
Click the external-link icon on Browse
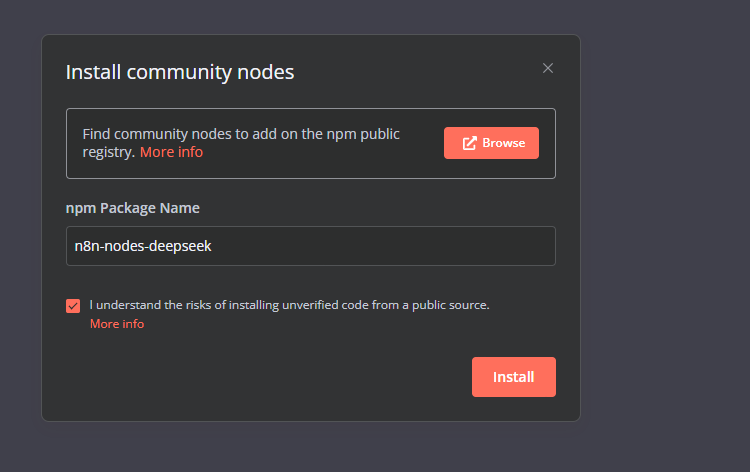point(469,143)
